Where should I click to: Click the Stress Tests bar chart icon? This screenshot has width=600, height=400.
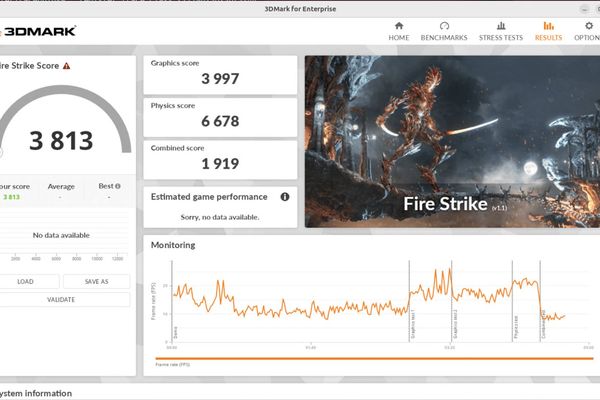pyautogui.click(x=501, y=26)
